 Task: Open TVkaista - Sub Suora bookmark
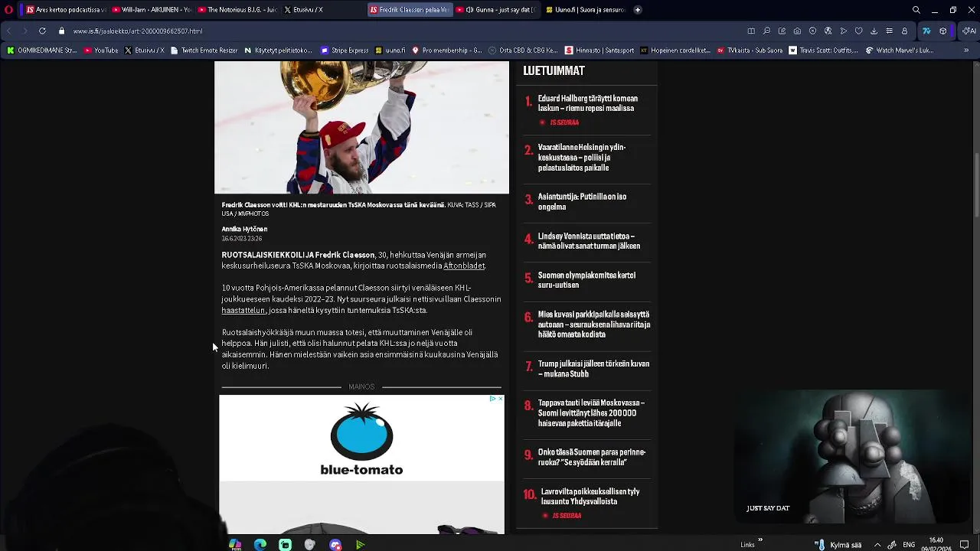pyautogui.click(x=750, y=51)
